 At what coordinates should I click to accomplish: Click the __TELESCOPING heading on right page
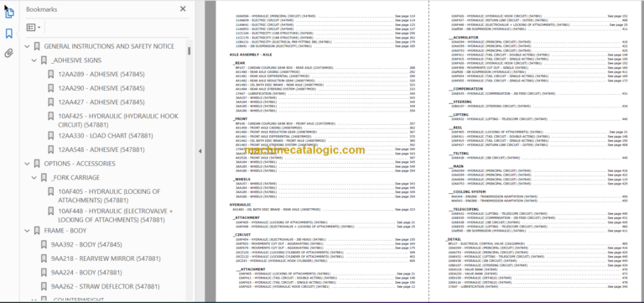click(x=463, y=209)
